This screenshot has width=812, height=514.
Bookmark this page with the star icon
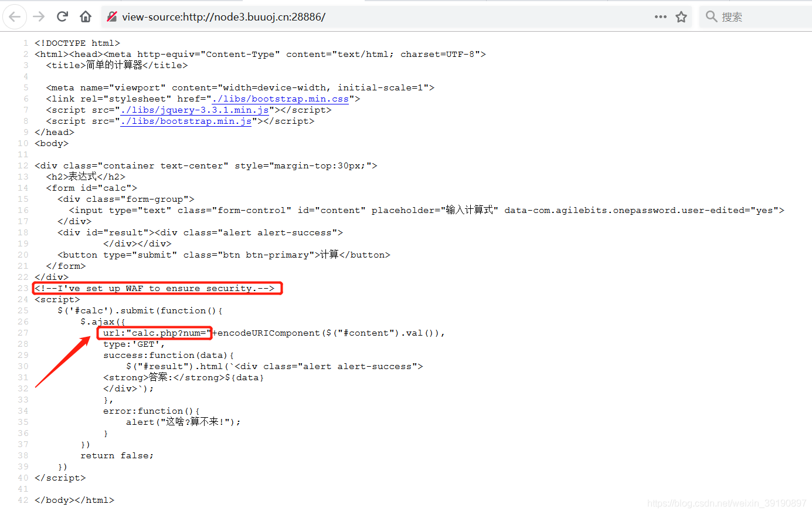[x=681, y=17]
